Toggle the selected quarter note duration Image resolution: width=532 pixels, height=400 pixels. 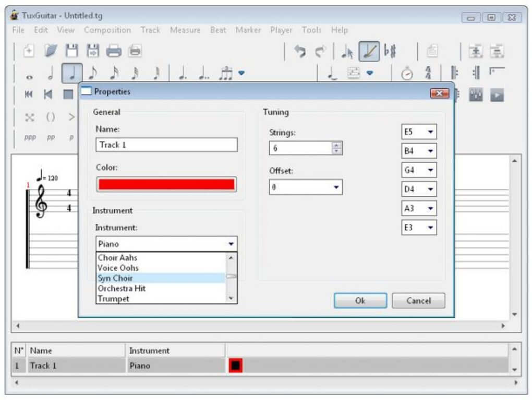(x=71, y=74)
